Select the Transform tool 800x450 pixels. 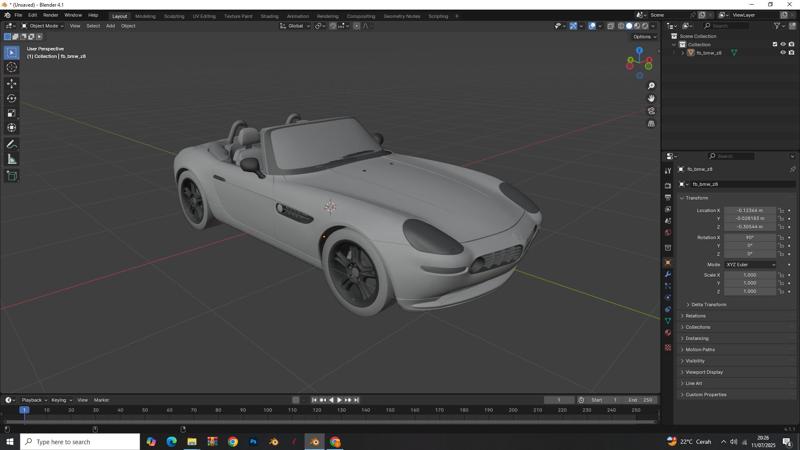(11, 128)
